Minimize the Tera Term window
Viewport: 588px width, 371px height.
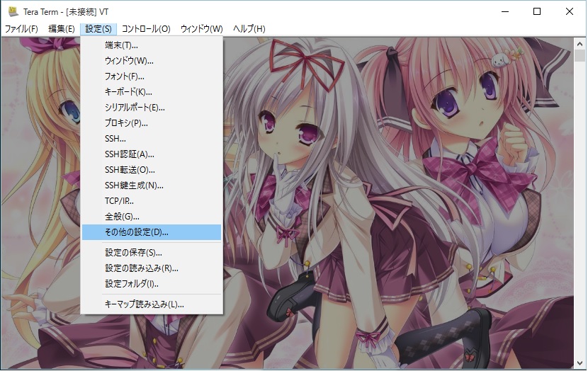[x=505, y=11]
